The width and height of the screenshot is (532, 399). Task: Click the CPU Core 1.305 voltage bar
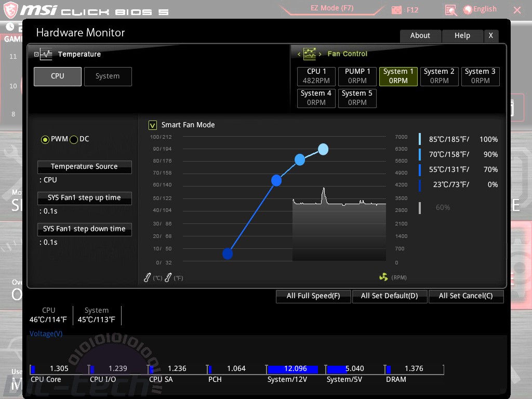coord(59,369)
